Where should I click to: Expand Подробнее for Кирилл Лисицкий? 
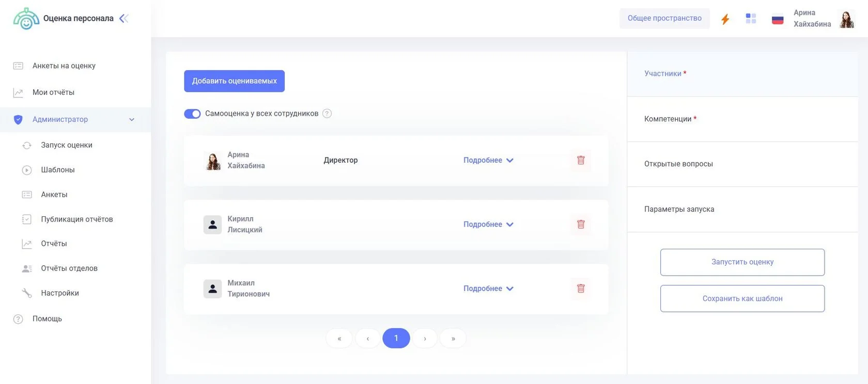click(488, 225)
